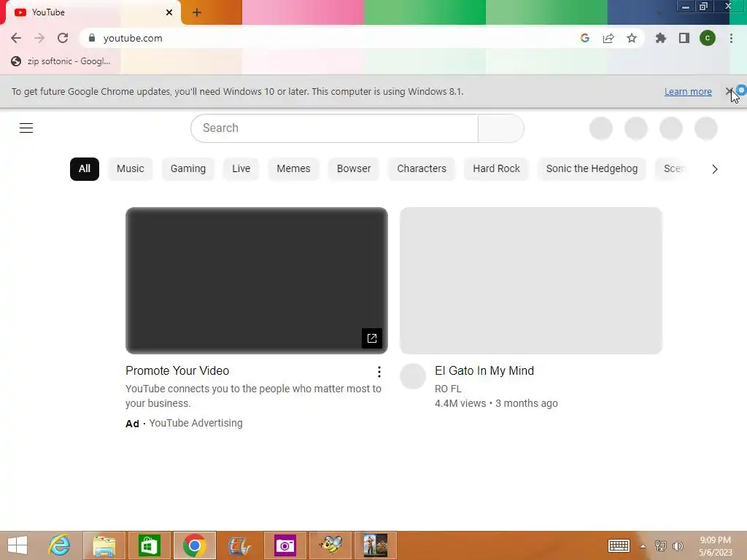Launch Internet Explorer from taskbar
Viewport: 747px width, 560px height.
pos(60,545)
